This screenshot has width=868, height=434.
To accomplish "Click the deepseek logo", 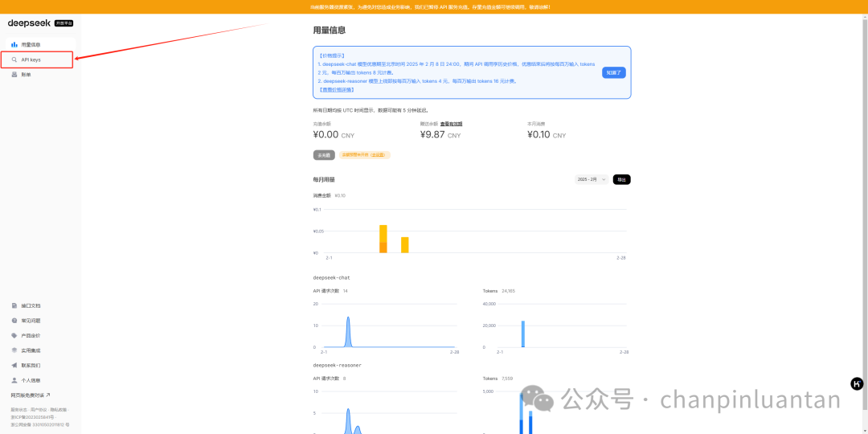I will tap(30, 23).
